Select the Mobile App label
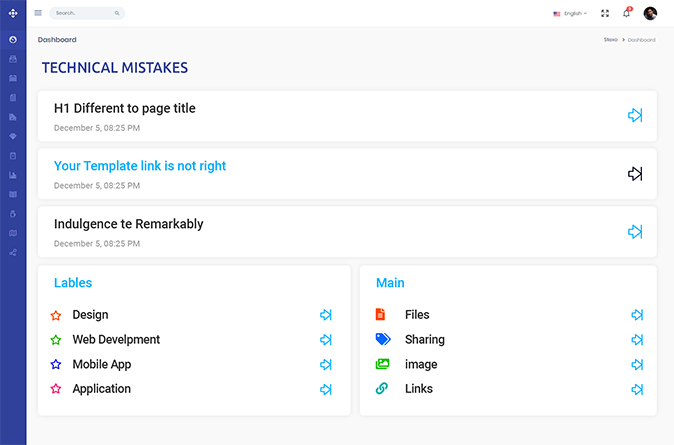Viewport: 674px width, 445px height. coord(101,364)
